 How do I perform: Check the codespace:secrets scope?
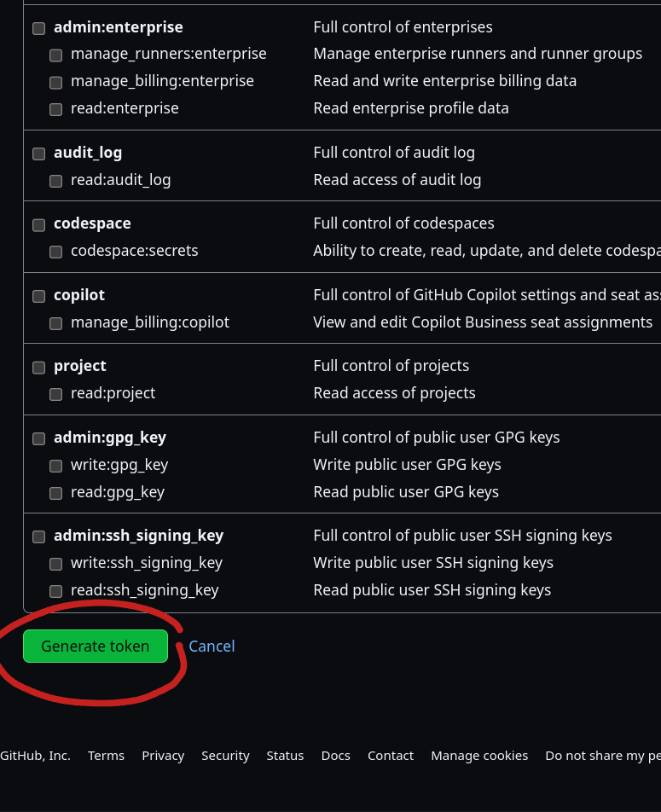pos(55,252)
